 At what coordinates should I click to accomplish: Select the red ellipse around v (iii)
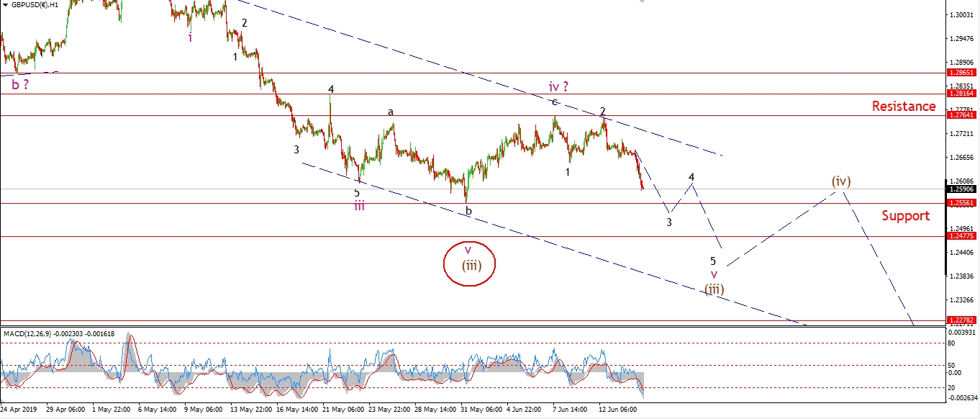(x=471, y=263)
